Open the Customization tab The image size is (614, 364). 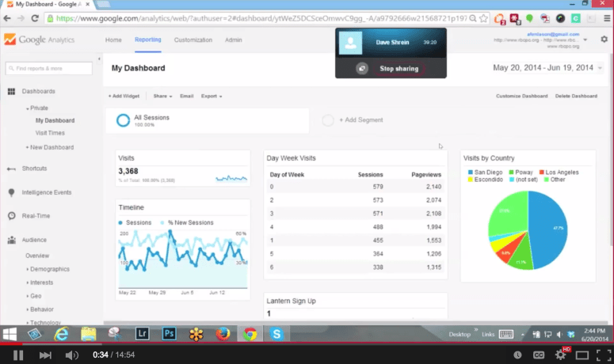[193, 40]
